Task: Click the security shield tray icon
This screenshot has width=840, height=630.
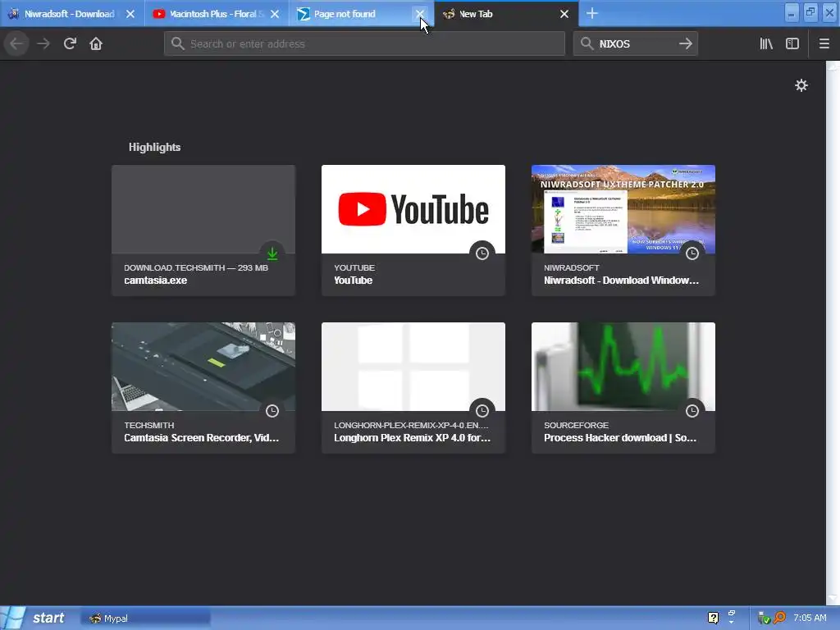Action: pos(764,619)
